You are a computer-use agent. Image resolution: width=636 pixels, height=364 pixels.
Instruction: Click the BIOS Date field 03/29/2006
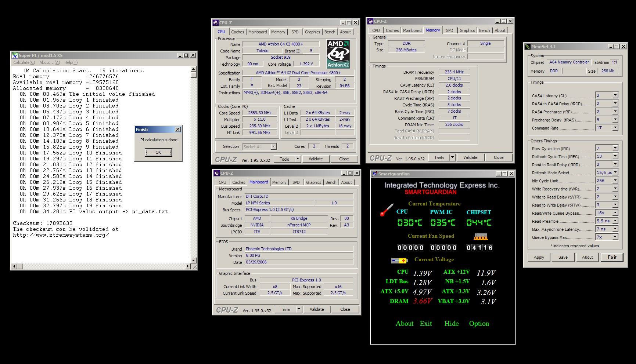298,262
